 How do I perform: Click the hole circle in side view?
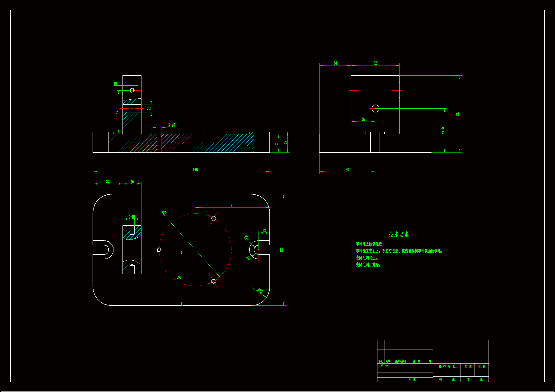point(375,108)
